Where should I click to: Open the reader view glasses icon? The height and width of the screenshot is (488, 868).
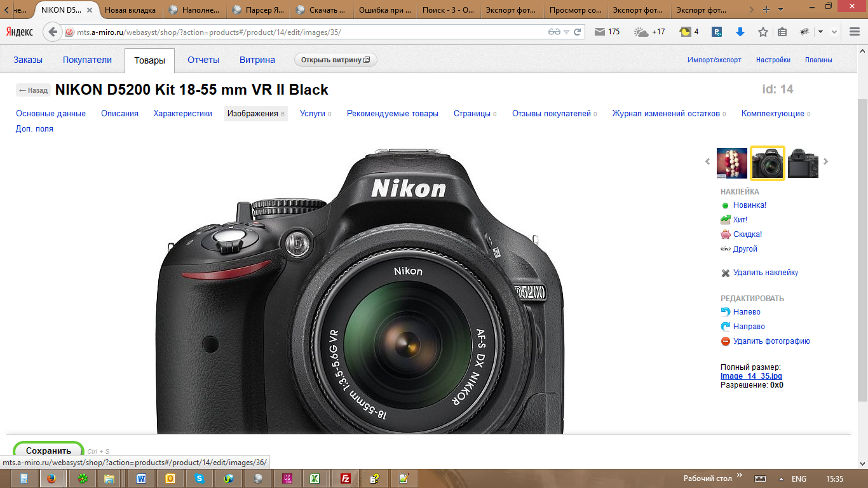[555, 32]
